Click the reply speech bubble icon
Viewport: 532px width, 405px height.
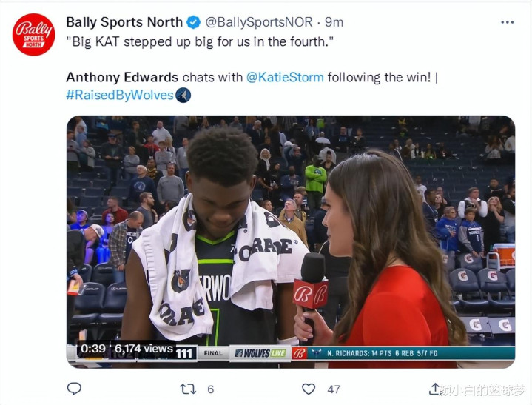coord(74,389)
